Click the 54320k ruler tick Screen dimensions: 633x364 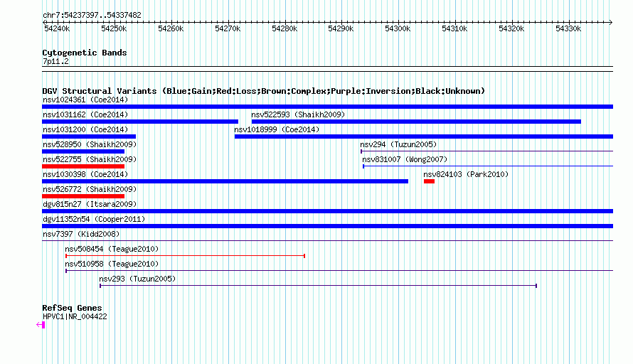511,28
